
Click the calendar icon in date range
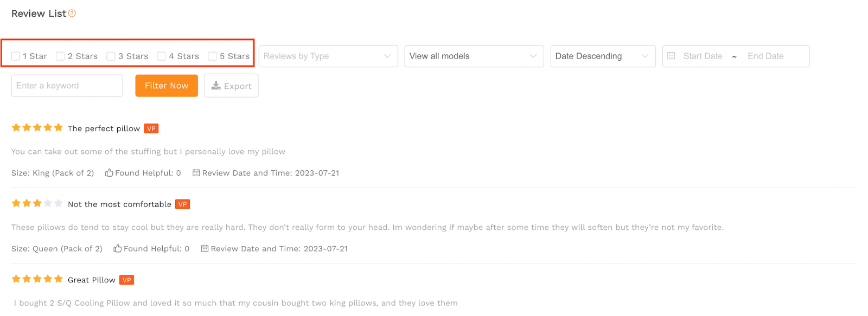click(671, 56)
